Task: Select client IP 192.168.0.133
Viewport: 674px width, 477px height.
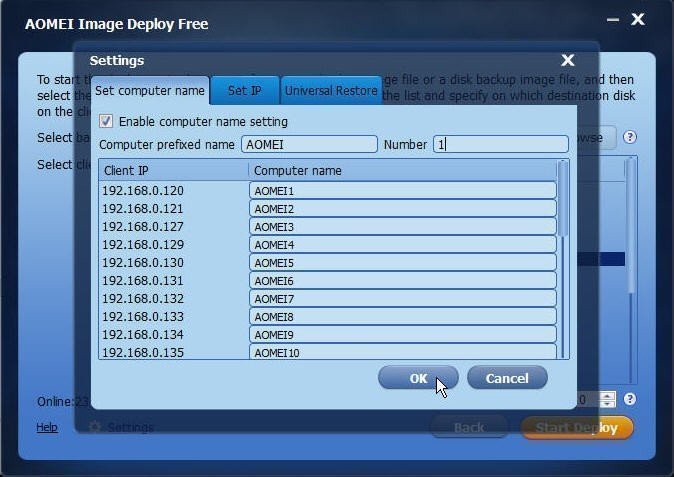Action: click(143, 317)
